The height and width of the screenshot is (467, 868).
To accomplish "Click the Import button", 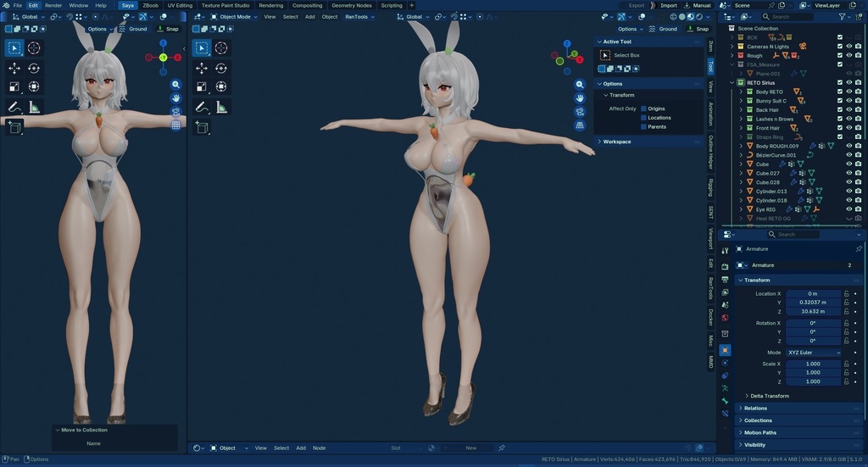I will 669,6.
